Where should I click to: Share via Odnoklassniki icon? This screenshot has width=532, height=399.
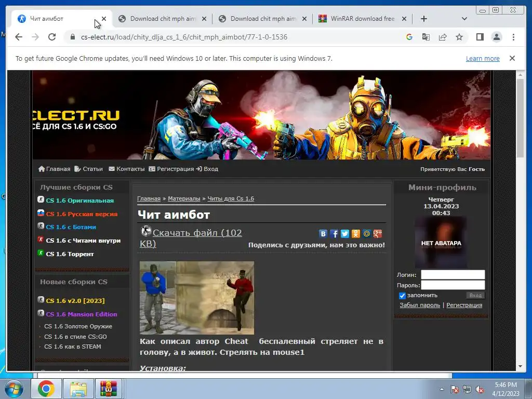(x=355, y=233)
